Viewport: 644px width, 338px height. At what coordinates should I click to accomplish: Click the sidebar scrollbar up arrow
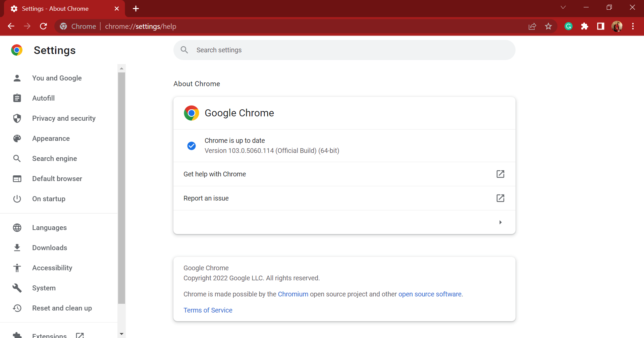tap(122, 68)
